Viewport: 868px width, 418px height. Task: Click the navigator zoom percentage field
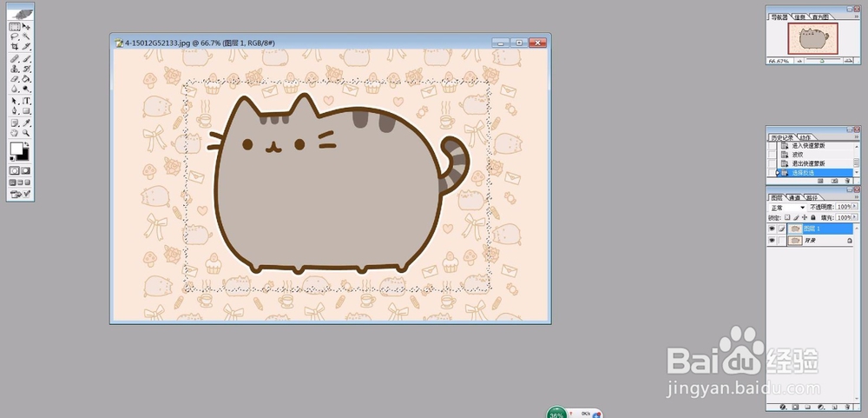tap(779, 61)
